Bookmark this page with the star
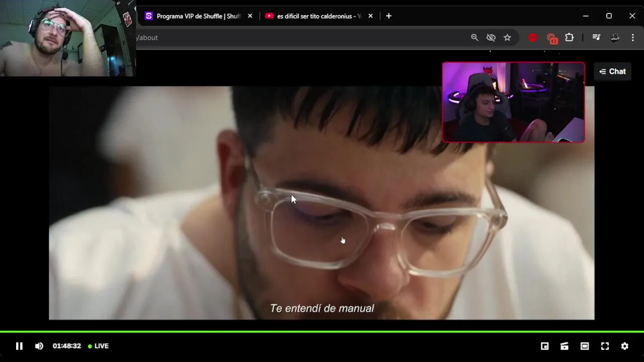The image size is (644, 362). pyautogui.click(x=507, y=38)
